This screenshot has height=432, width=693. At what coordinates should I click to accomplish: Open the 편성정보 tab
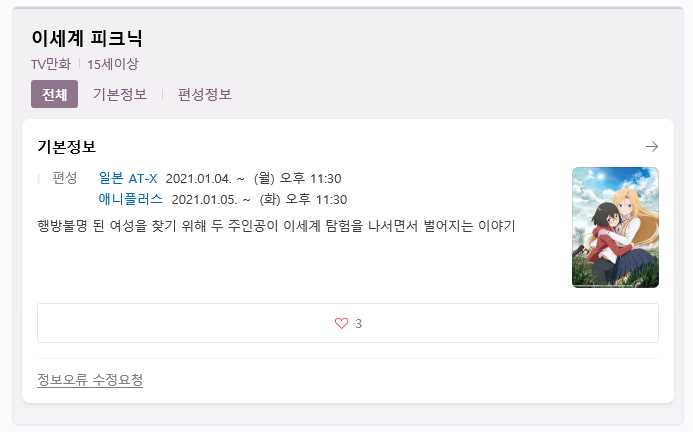pos(205,94)
